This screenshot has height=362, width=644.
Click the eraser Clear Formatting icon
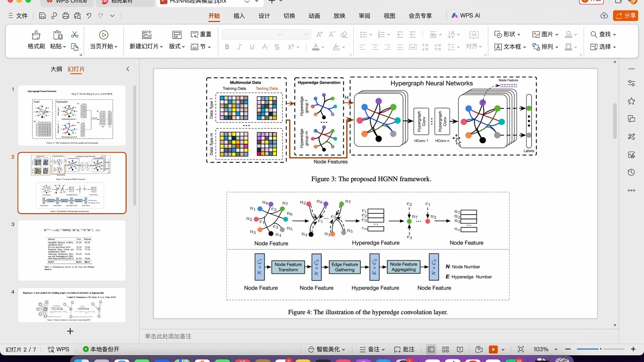[x=344, y=34]
